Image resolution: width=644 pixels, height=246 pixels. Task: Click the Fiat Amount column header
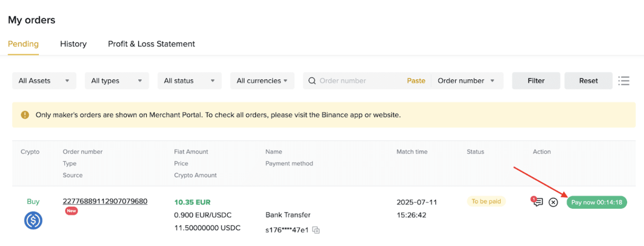click(191, 152)
